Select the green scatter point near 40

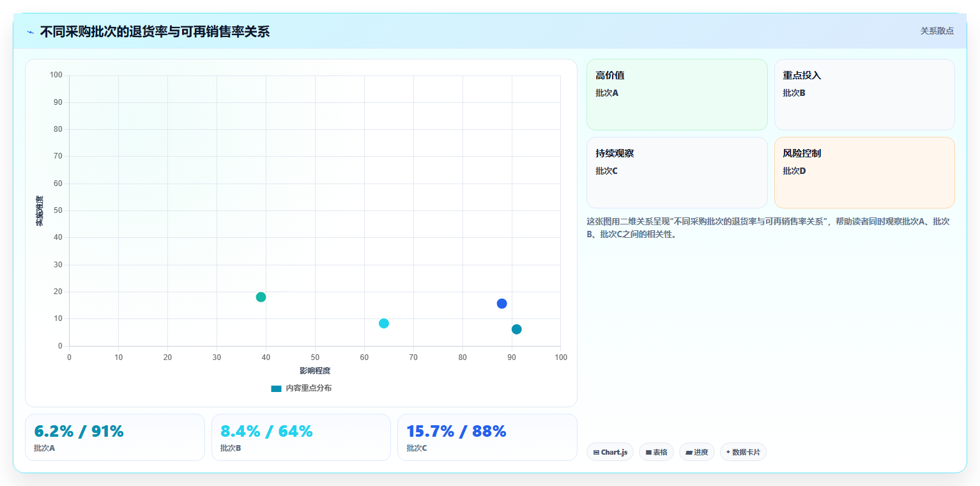(261, 297)
